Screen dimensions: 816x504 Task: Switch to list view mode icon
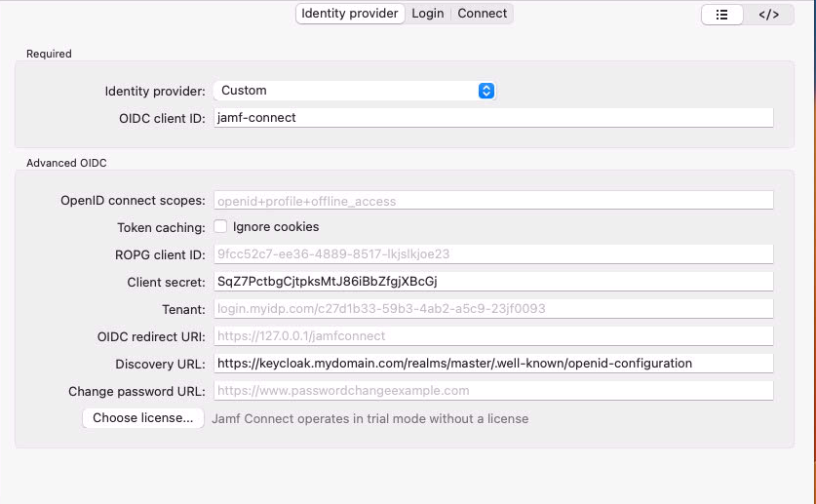[721, 15]
